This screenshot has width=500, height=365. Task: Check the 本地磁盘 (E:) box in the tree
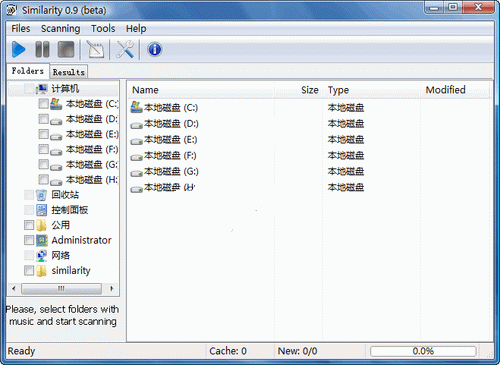[x=43, y=134]
